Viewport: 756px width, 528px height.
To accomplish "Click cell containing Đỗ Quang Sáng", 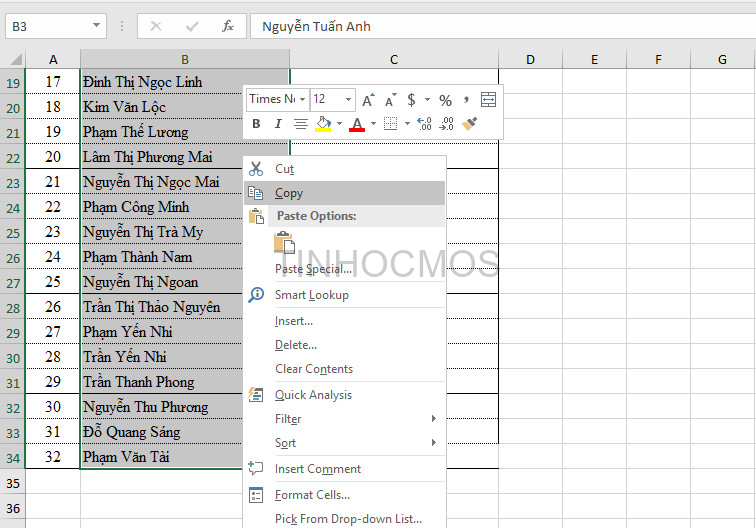I will click(162, 432).
